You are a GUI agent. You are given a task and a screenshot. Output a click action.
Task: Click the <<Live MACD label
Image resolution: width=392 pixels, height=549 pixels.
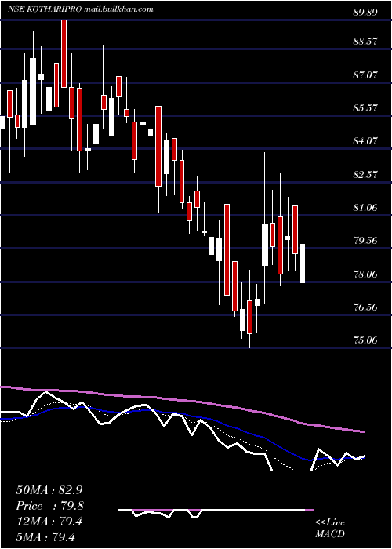(x=330, y=528)
